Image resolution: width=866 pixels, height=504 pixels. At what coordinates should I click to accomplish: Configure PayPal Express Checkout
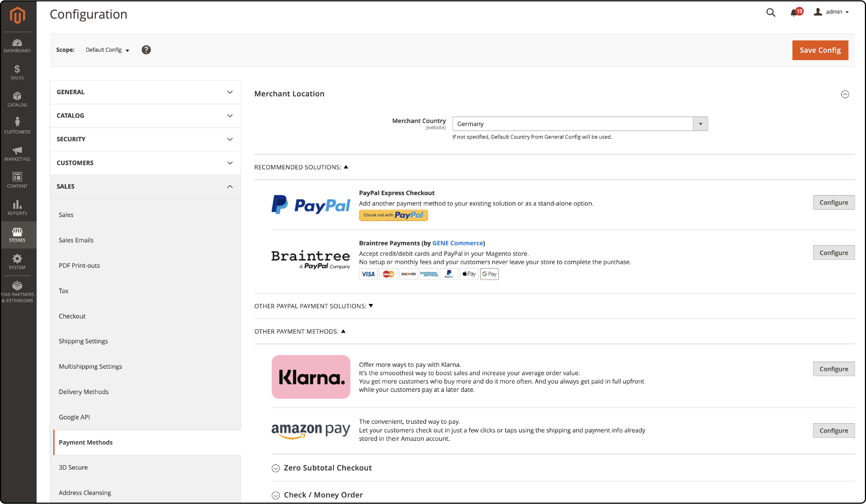point(834,203)
